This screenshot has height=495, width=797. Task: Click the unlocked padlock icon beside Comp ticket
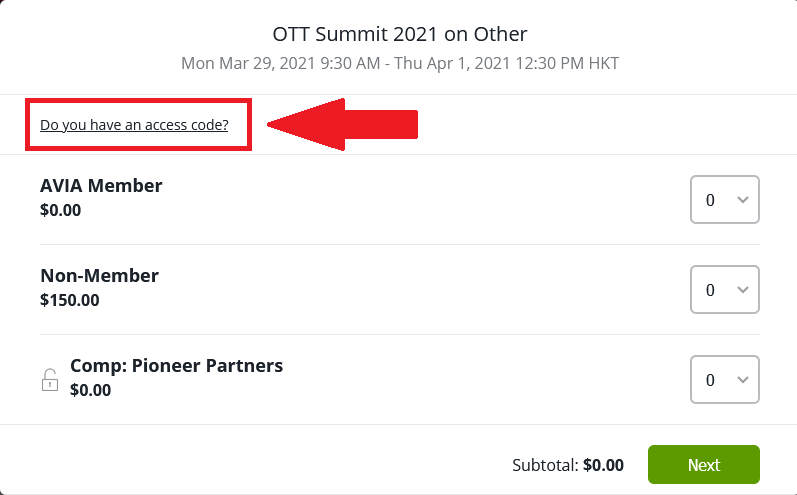pyautogui.click(x=50, y=380)
